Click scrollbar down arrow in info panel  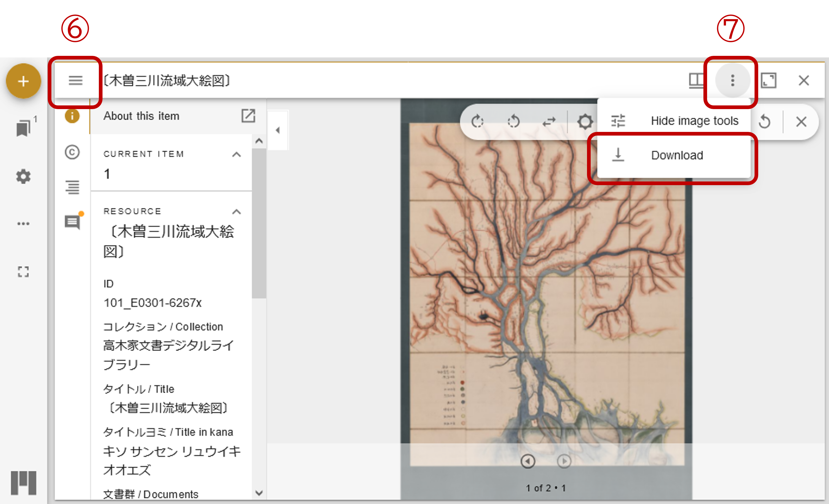[x=259, y=493]
